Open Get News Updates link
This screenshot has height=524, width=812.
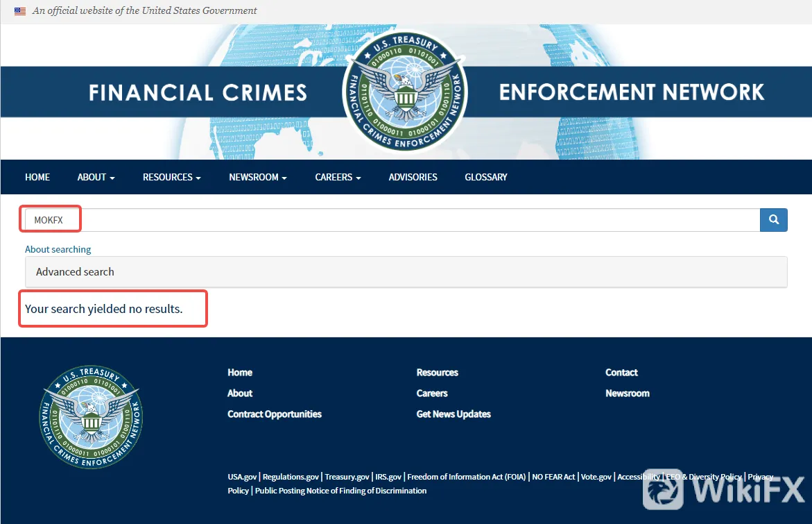(453, 414)
